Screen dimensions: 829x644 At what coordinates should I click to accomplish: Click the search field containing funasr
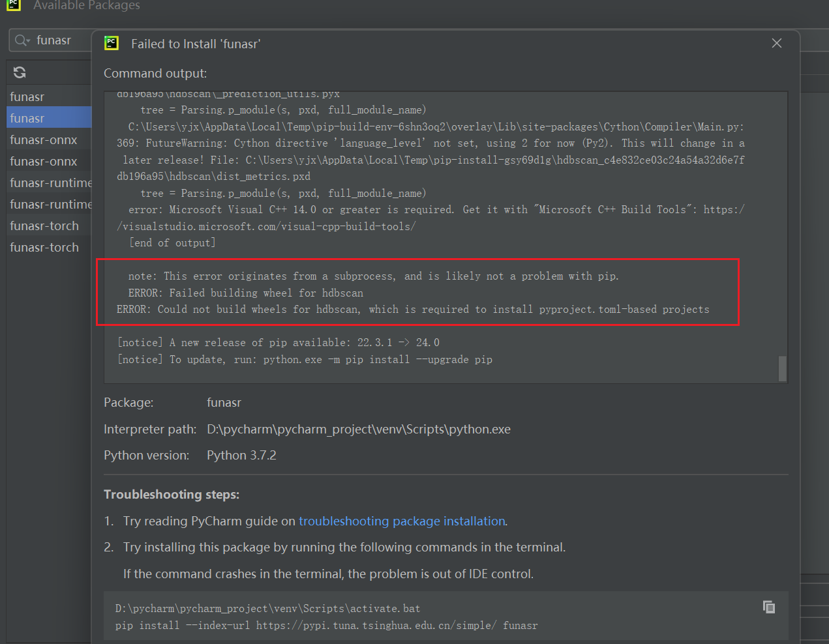pos(51,40)
